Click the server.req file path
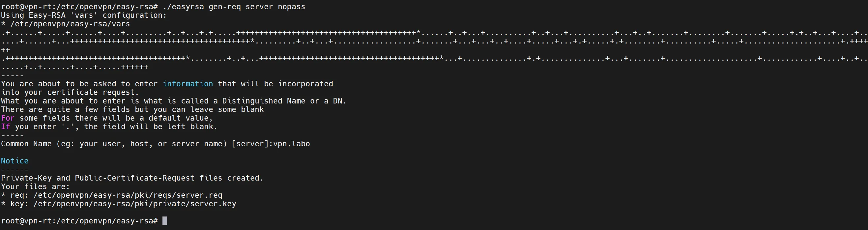 pyautogui.click(x=128, y=195)
